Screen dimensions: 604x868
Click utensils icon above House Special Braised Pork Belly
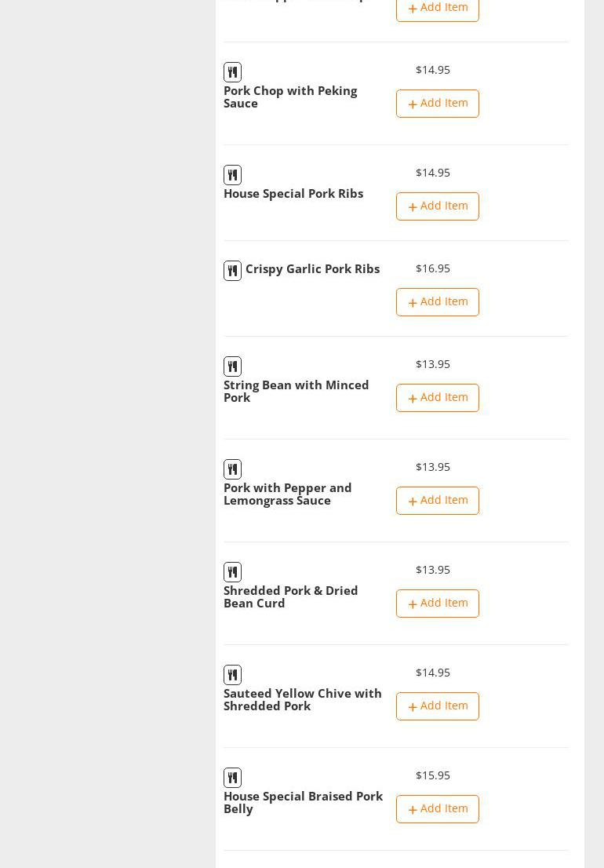point(232,778)
